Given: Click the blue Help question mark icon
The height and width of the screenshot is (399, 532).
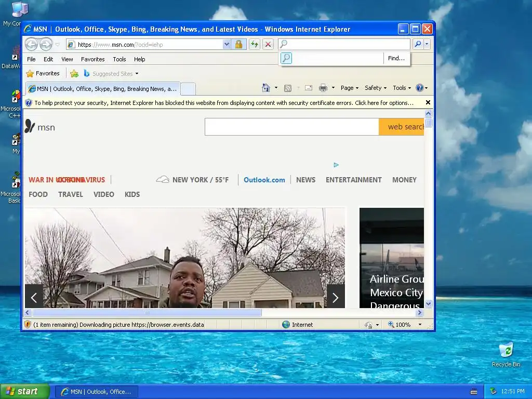Looking at the screenshot, I should (x=420, y=88).
